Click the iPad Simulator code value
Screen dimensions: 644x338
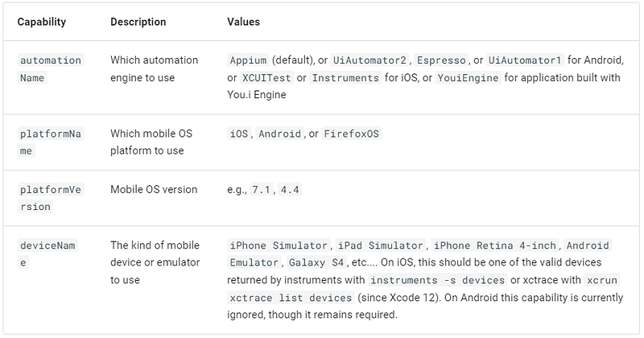(381, 245)
